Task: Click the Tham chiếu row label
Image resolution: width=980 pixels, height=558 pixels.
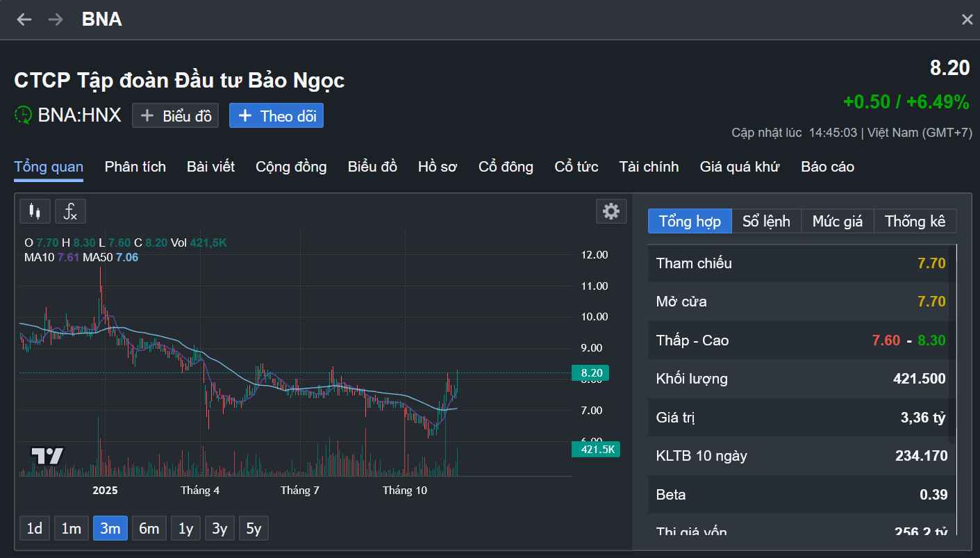Action: coord(694,263)
